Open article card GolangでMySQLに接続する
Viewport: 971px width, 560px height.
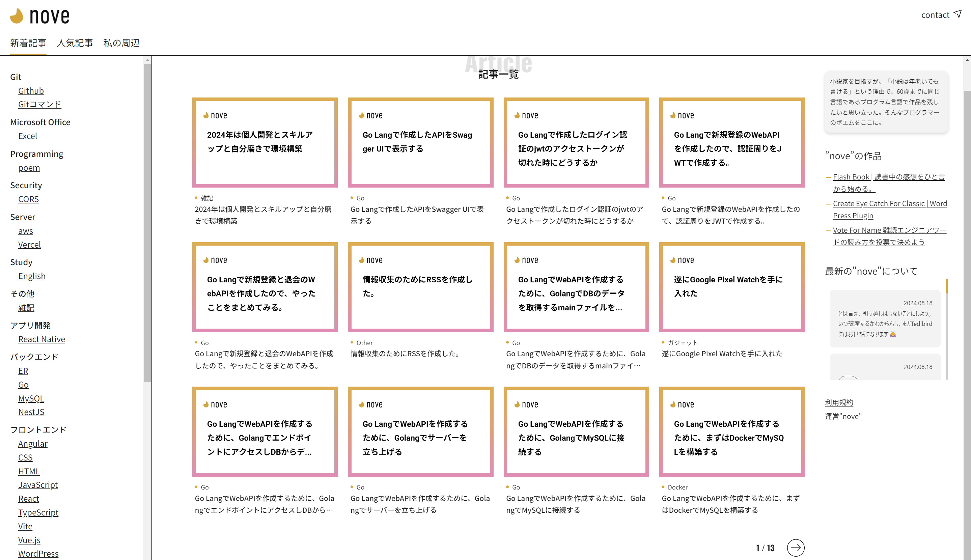(x=576, y=431)
